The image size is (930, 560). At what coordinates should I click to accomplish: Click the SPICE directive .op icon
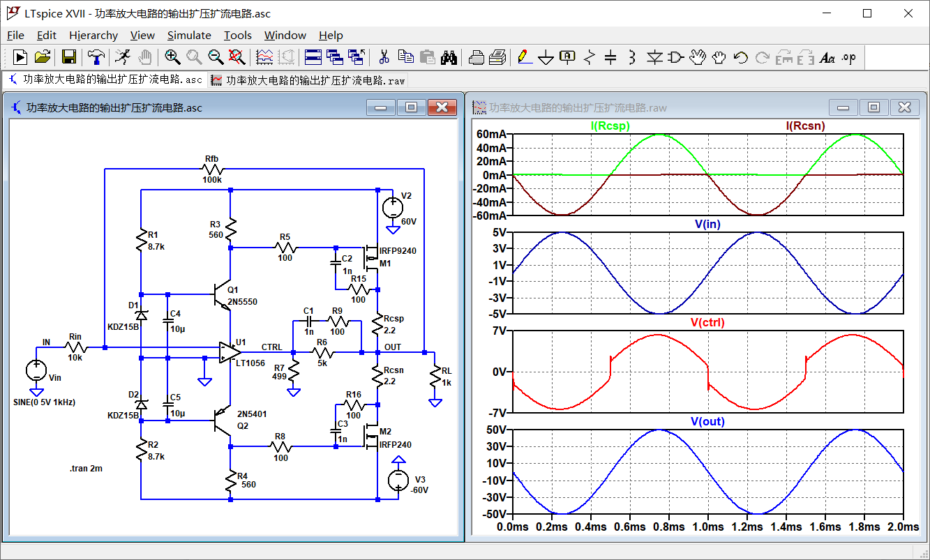coord(848,57)
